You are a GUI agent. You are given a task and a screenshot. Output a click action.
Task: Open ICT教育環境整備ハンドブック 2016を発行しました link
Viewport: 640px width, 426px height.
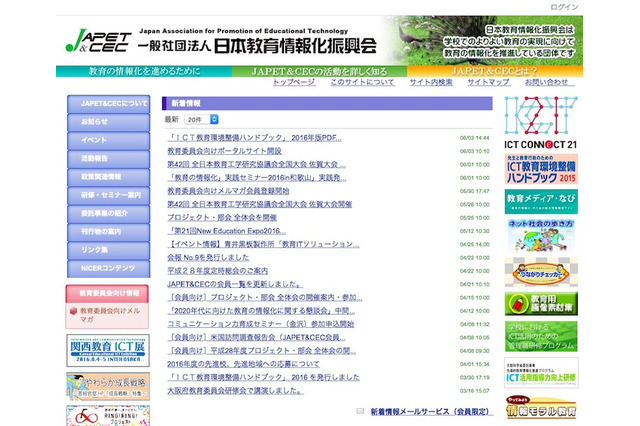click(264, 377)
